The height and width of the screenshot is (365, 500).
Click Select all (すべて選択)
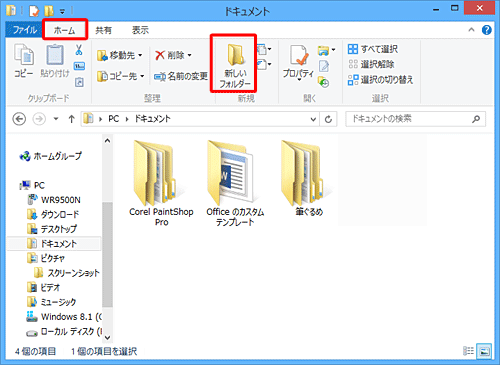(x=373, y=49)
